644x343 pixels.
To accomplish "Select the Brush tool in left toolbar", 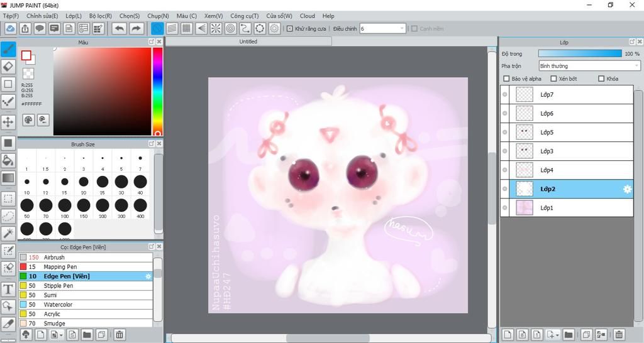I will 8,50.
